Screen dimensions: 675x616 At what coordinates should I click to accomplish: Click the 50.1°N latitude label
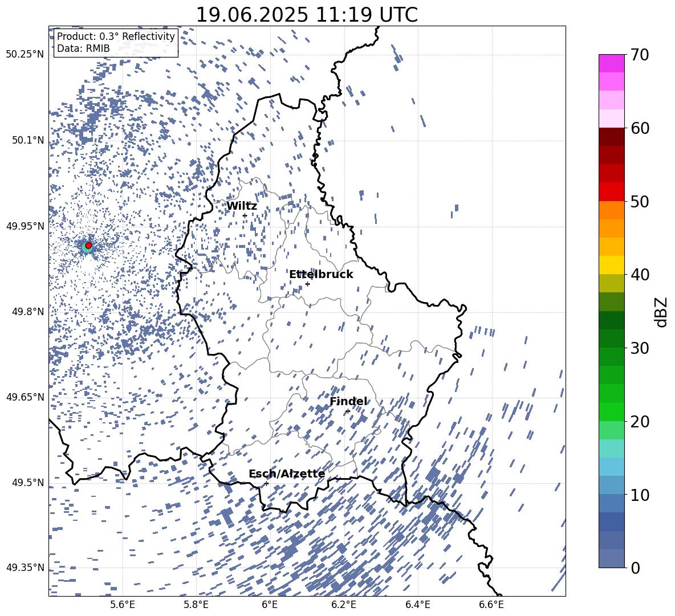[x=28, y=140]
